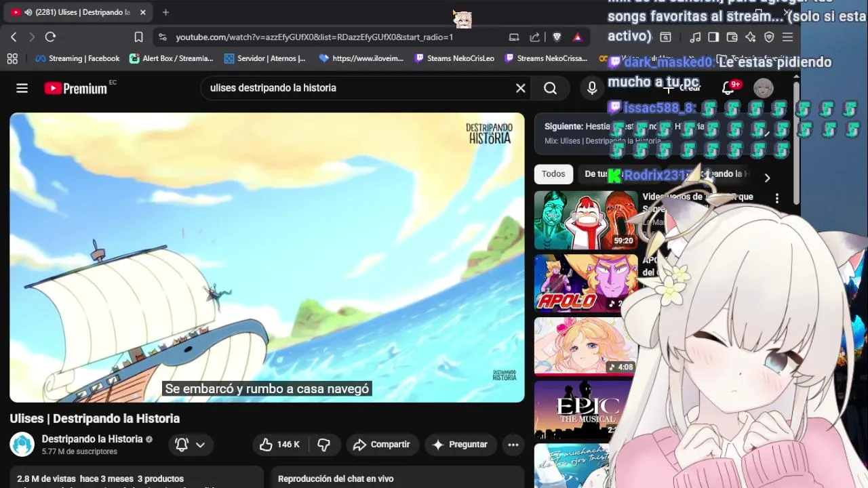Open a new browser tab
Viewport: 868px width, 488px height.
165,12
